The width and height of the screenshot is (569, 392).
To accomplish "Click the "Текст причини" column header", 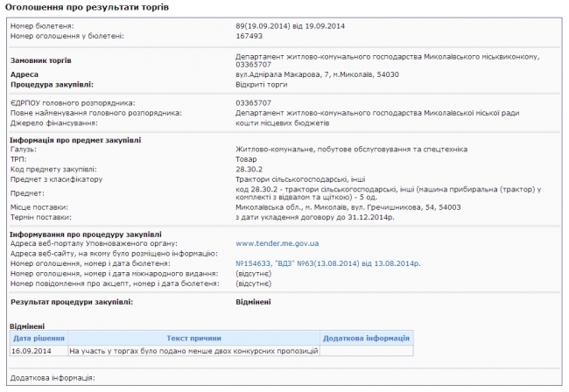I will (193, 338).
